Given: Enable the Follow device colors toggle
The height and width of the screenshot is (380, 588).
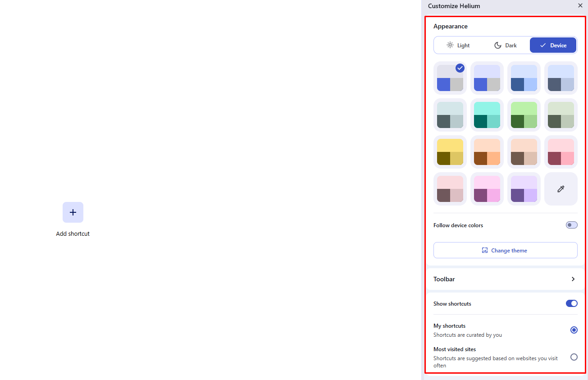Looking at the screenshot, I should (571, 225).
